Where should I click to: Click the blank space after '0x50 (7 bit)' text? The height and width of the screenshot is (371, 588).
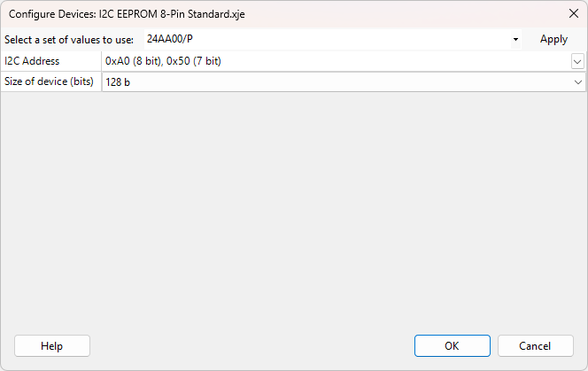click(398, 61)
